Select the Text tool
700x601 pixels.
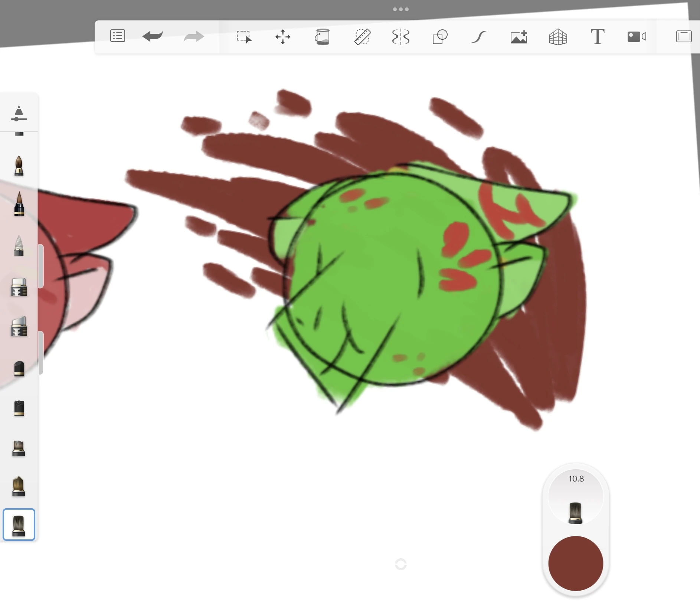click(597, 37)
